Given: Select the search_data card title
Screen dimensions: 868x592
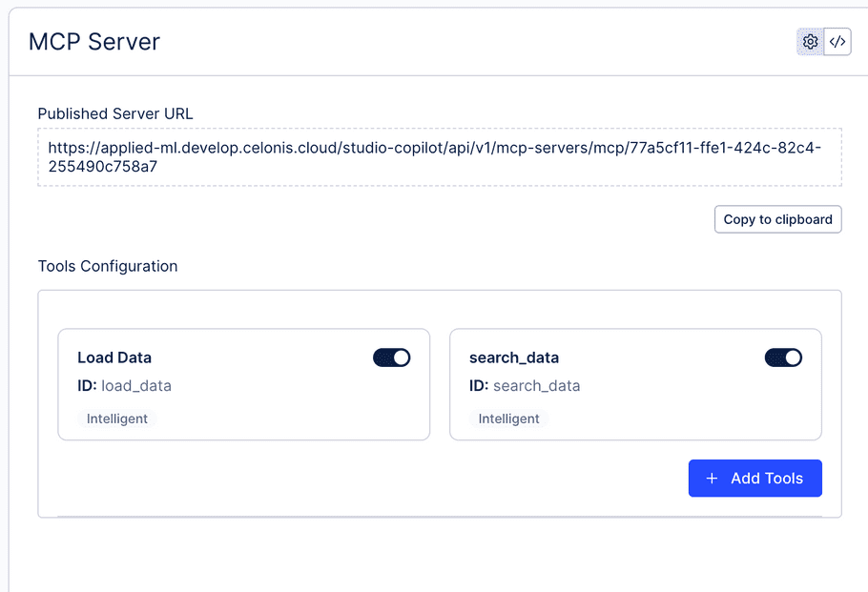Looking at the screenshot, I should coord(514,358).
